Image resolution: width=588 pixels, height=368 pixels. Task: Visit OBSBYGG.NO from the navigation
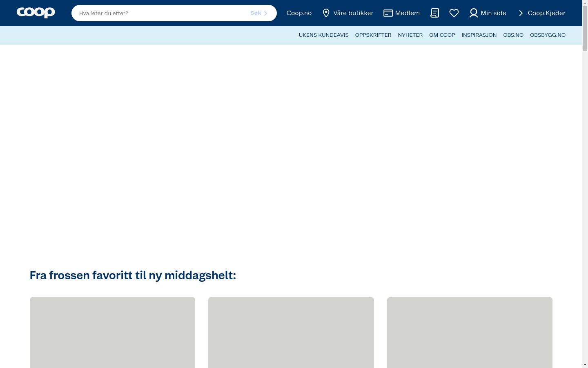[548, 35]
